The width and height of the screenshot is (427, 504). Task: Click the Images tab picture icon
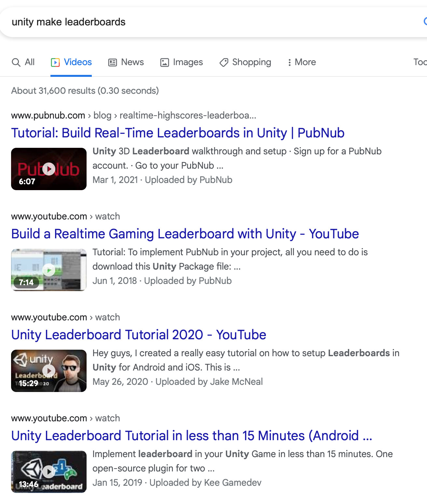pos(165,62)
